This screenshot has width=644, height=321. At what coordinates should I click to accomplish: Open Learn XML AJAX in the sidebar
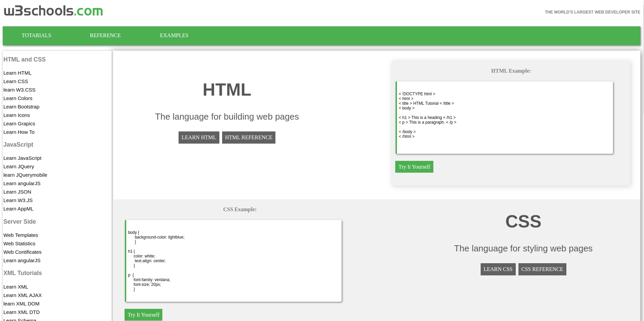click(23, 295)
